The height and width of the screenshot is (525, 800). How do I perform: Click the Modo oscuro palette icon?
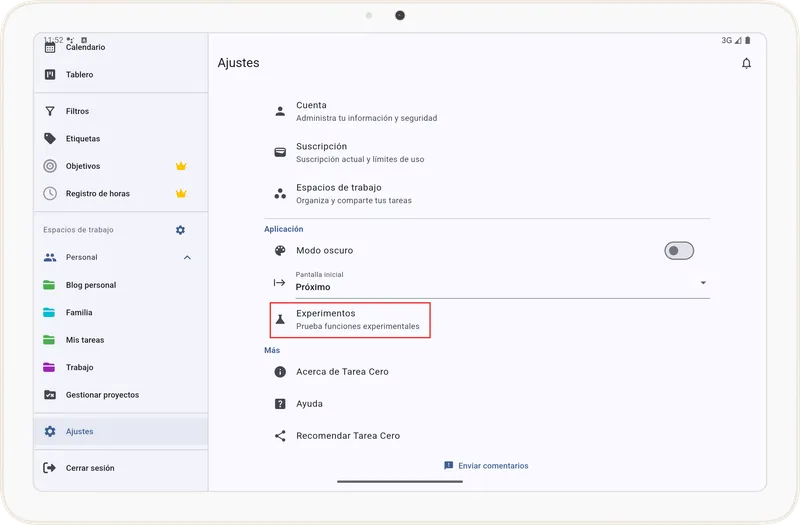coord(280,251)
